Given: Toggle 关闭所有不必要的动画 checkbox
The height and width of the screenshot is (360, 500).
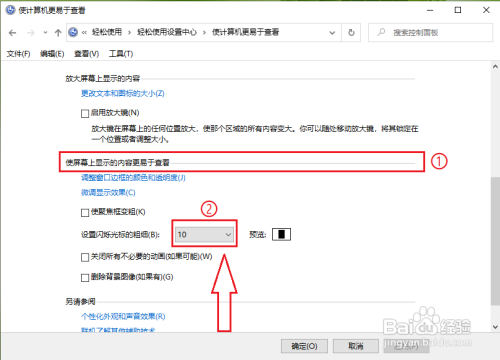Looking at the screenshot, I should tap(85, 257).
